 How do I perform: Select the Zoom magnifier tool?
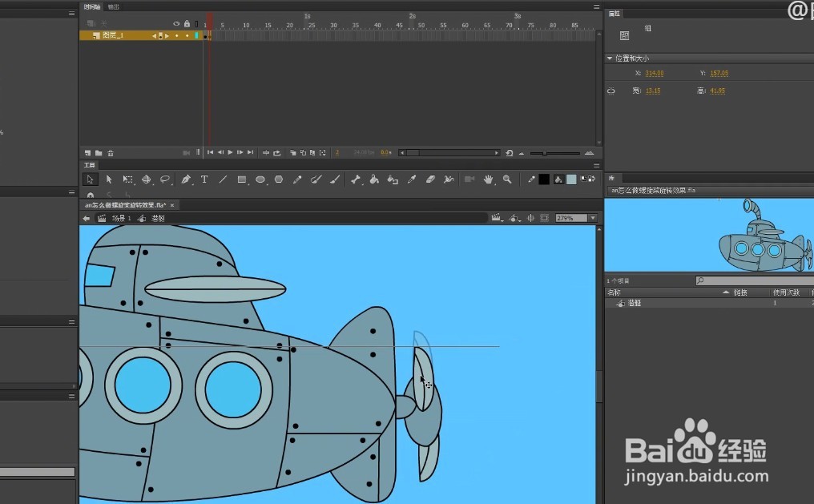point(507,179)
